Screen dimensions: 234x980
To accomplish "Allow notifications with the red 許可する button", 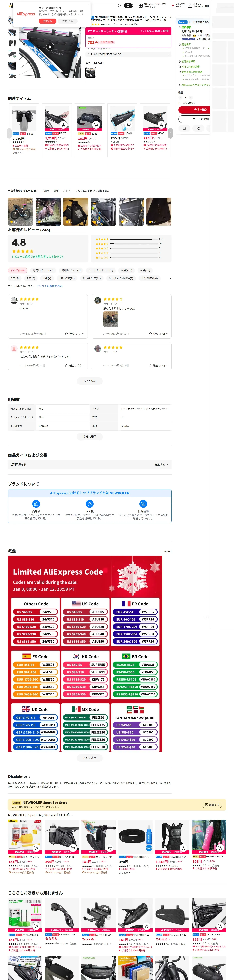I will pyautogui.click(x=47, y=21).
